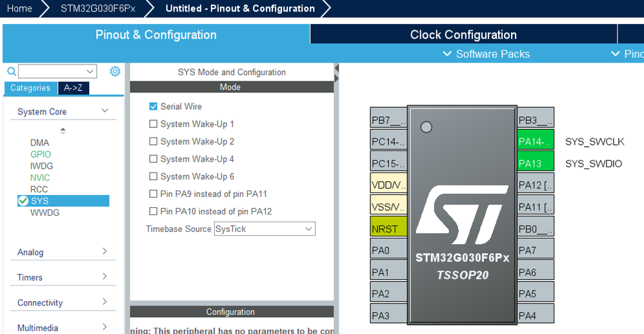Image resolution: width=644 pixels, height=334 pixels.
Task: Click the search magnifier icon
Action: tap(12, 72)
